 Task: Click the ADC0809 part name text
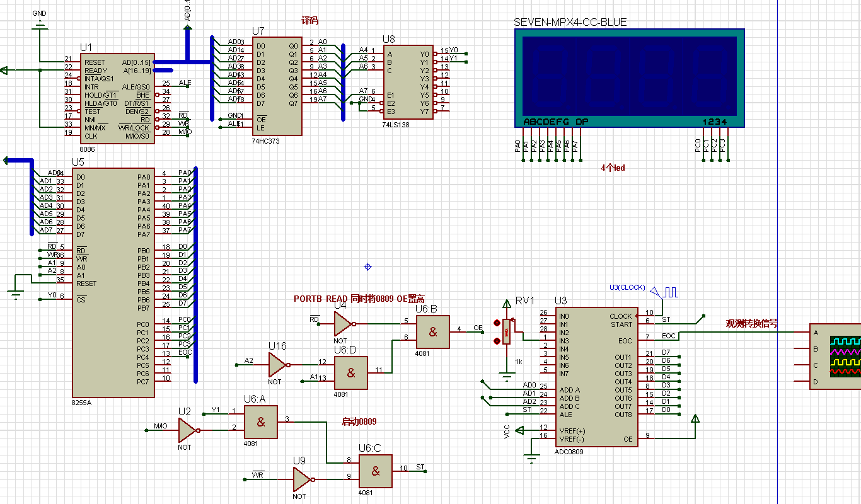[569, 452]
